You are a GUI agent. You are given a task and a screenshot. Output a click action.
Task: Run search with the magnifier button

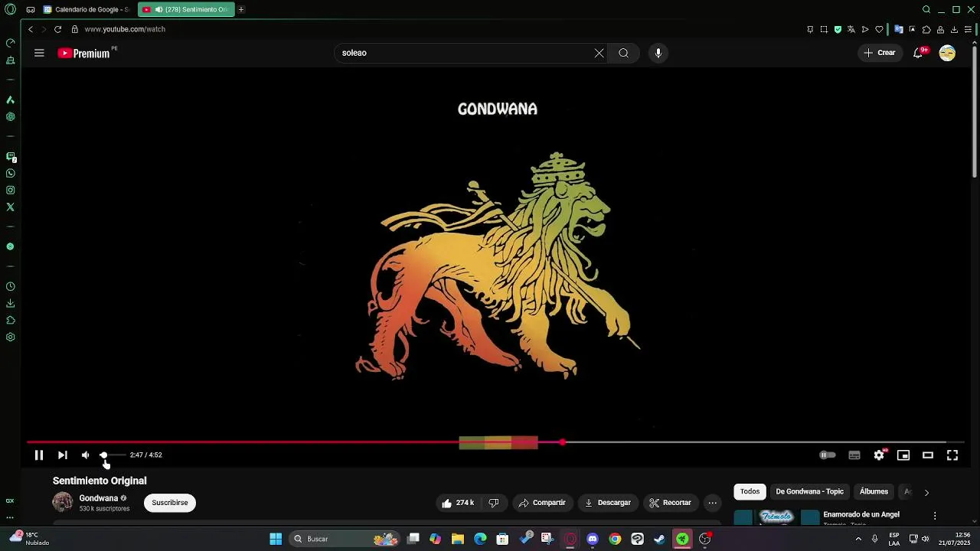(x=624, y=53)
